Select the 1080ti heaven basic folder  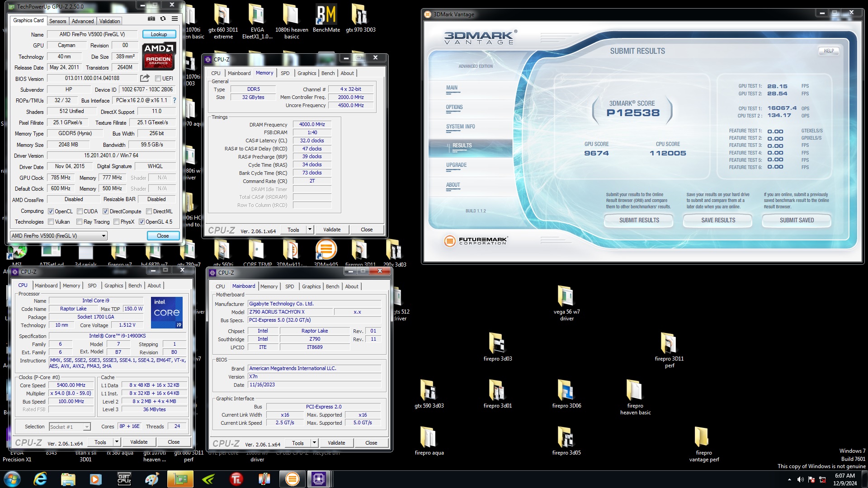[292, 22]
